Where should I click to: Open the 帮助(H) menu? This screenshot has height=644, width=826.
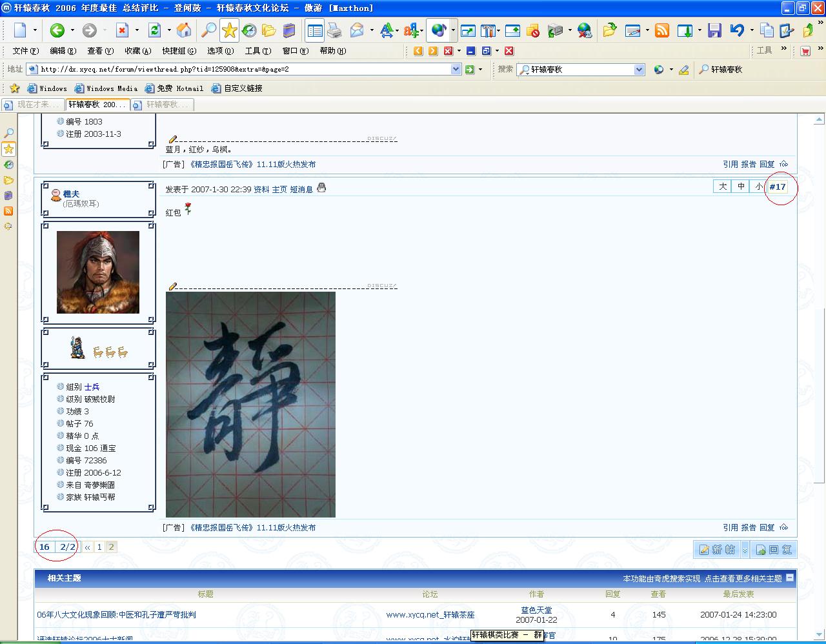pyautogui.click(x=333, y=51)
